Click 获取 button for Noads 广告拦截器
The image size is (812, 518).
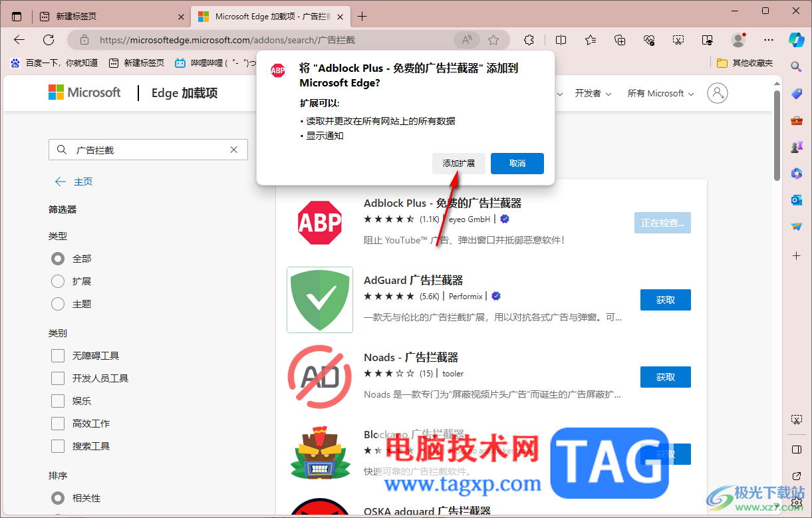(x=666, y=377)
